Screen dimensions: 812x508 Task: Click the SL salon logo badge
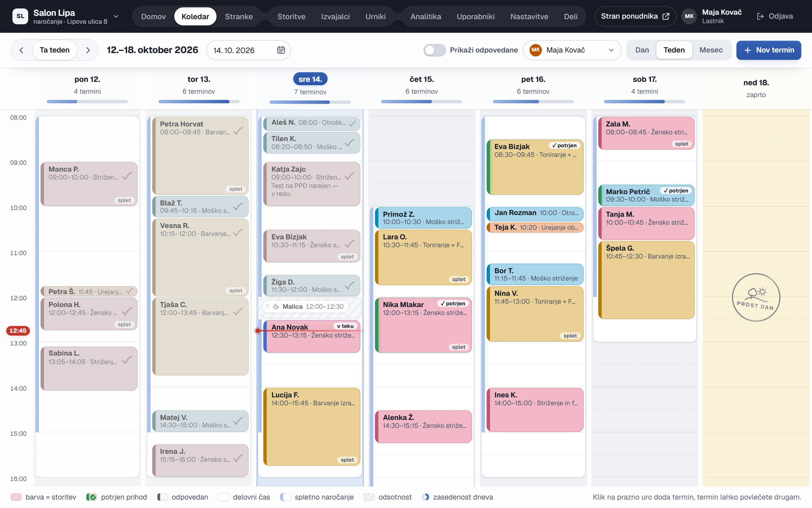(x=20, y=16)
